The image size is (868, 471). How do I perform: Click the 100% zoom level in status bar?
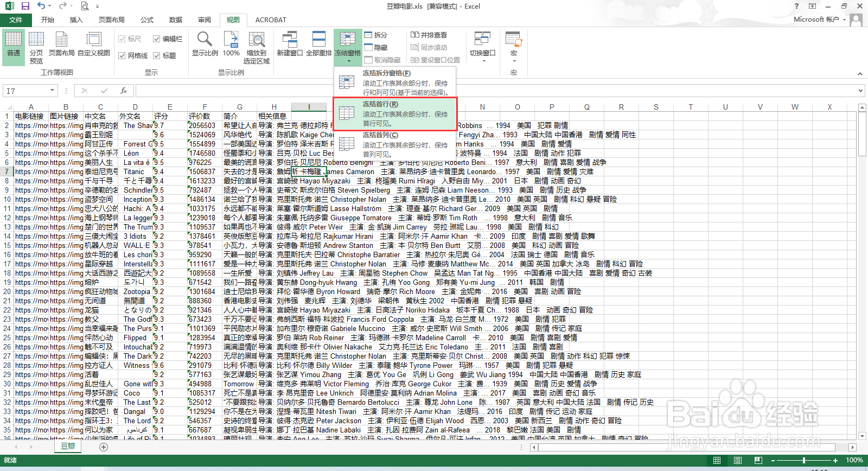854,460
